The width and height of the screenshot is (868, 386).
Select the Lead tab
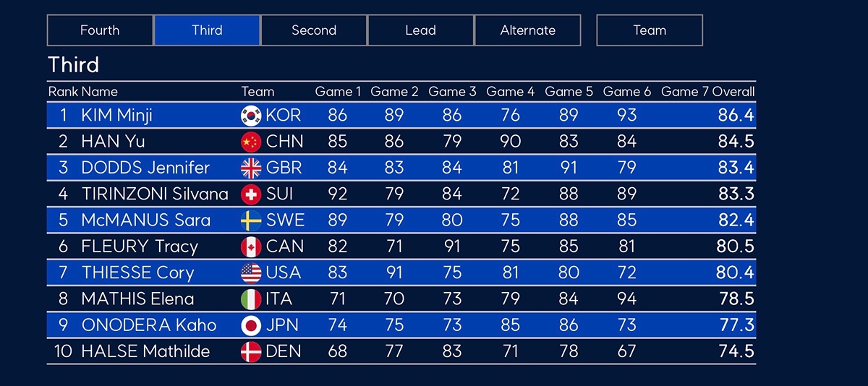420,30
